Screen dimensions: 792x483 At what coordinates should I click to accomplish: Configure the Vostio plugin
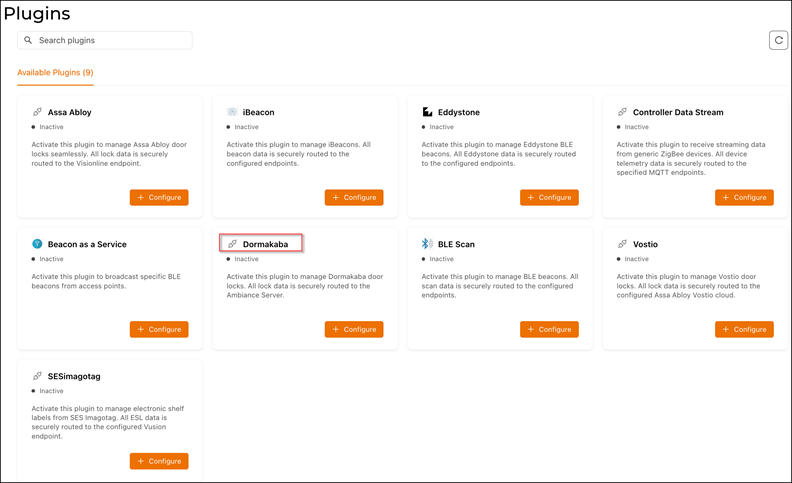click(745, 329)
